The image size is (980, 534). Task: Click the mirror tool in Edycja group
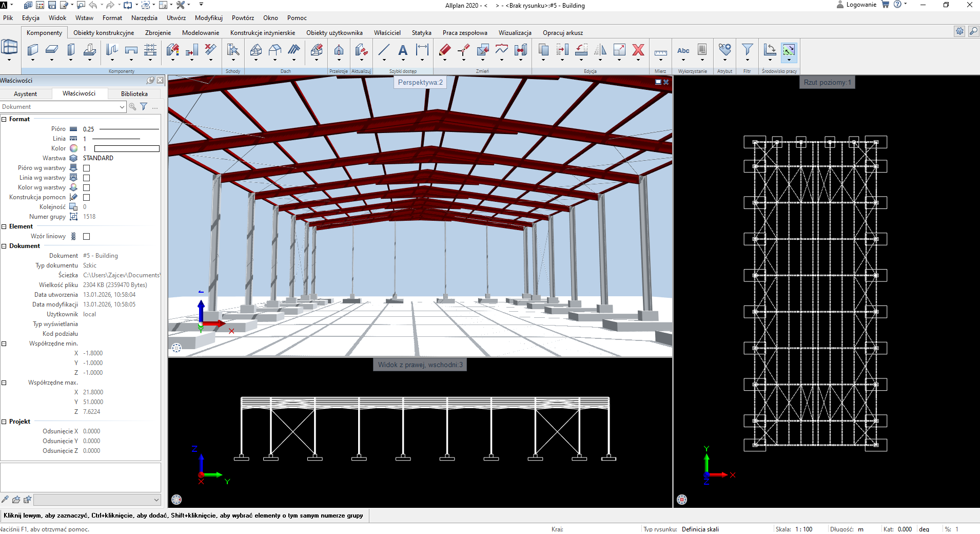click(600, 50)
